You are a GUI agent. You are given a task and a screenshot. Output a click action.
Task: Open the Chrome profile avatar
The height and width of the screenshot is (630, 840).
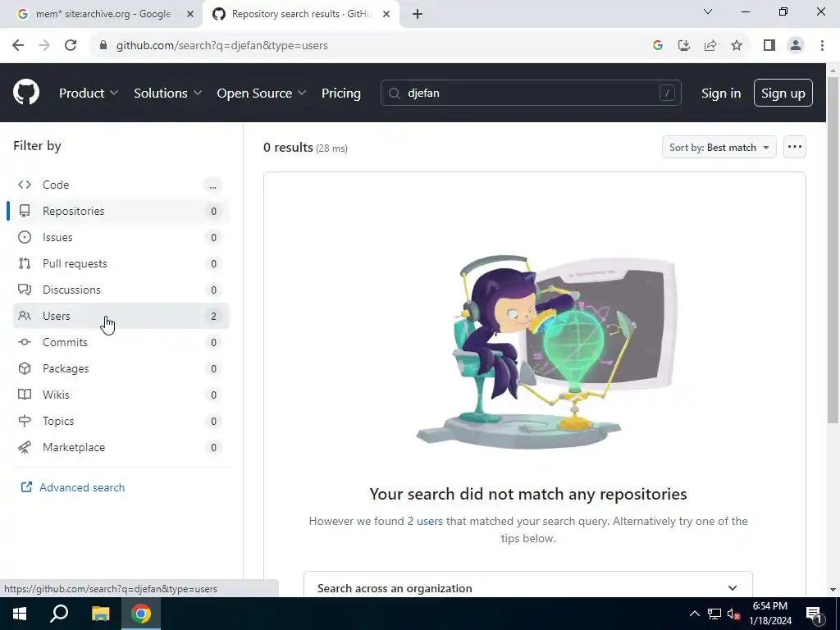(x=796, y=45)
